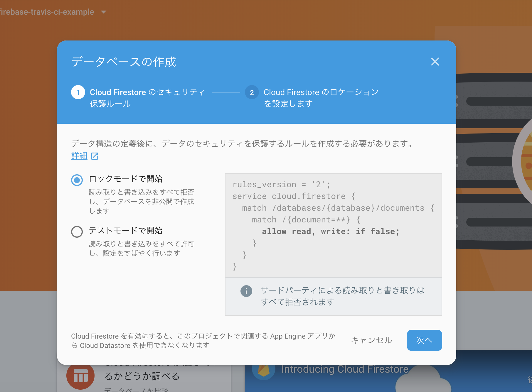532x392 pixels.
Task: Click the サードパーティによる読み取り notice text
Action: coord(343,296)
